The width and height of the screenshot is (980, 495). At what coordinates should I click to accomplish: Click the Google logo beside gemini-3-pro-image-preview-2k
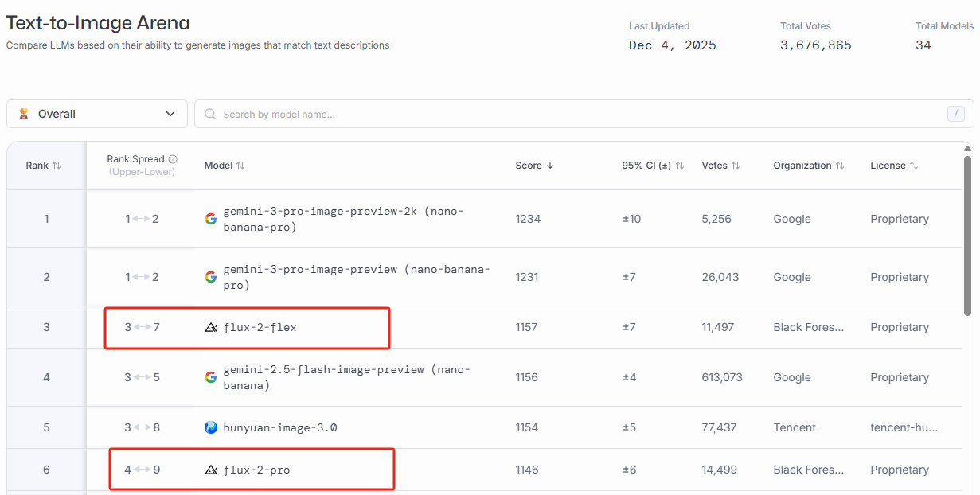210,219
